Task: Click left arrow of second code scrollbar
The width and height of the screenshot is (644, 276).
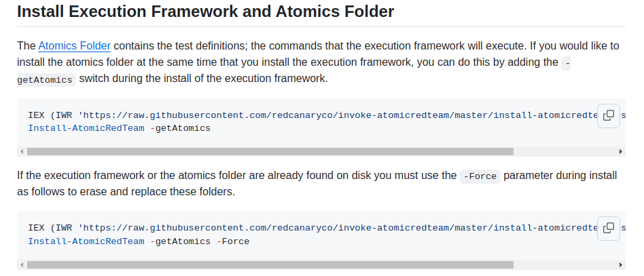Action: click(22, 265)
